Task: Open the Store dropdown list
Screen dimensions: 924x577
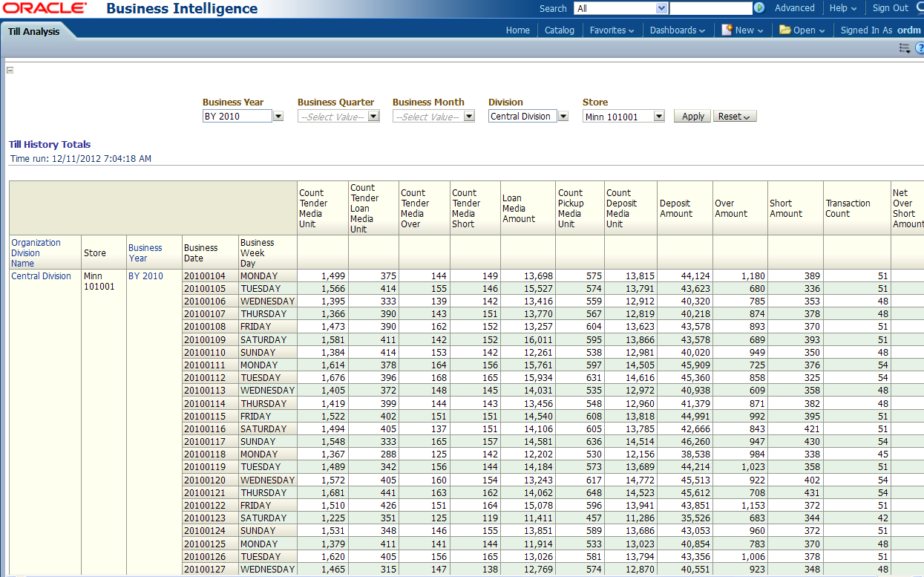Action: (658, 117)
